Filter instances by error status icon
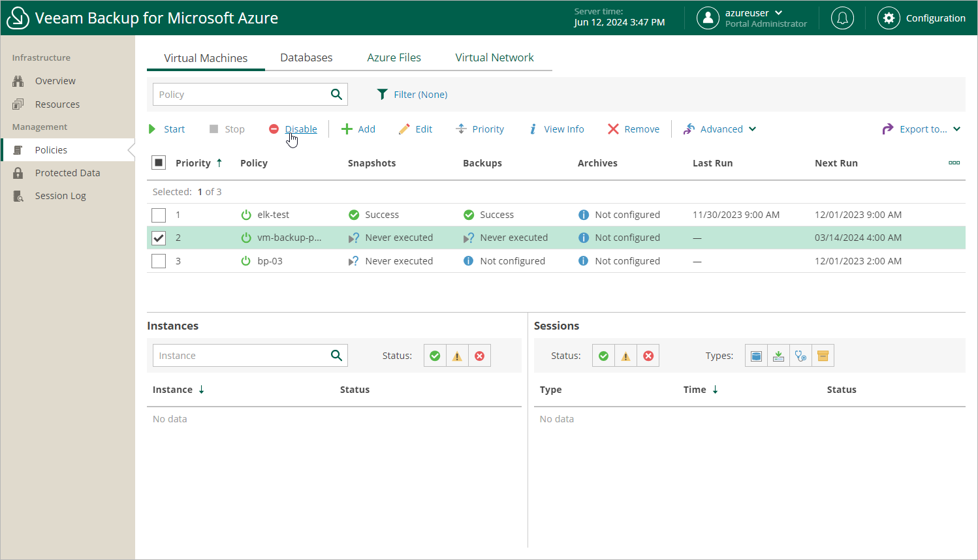 click(x=479, y=356)
